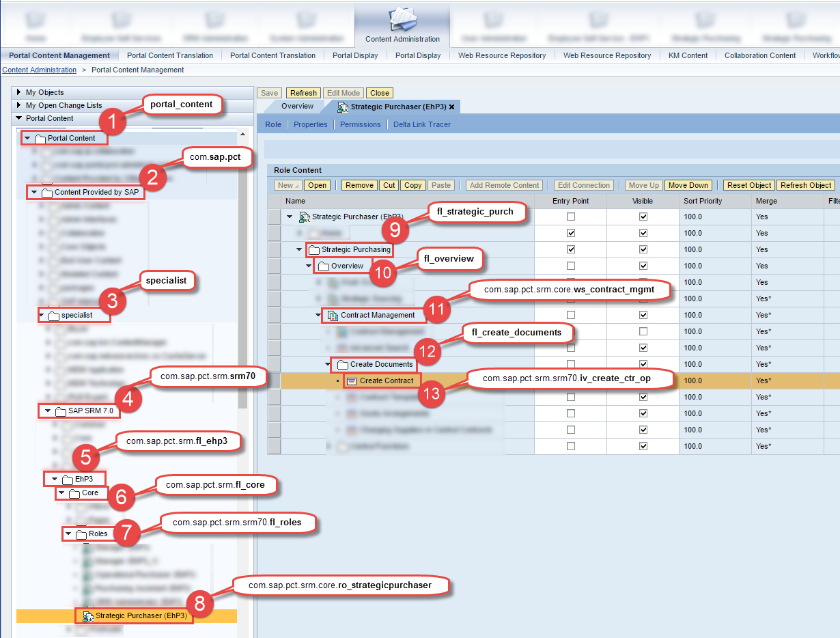This screenshot has width=840, height=638.
Task: Open the Collaboration Content tab
Action: 760,55
